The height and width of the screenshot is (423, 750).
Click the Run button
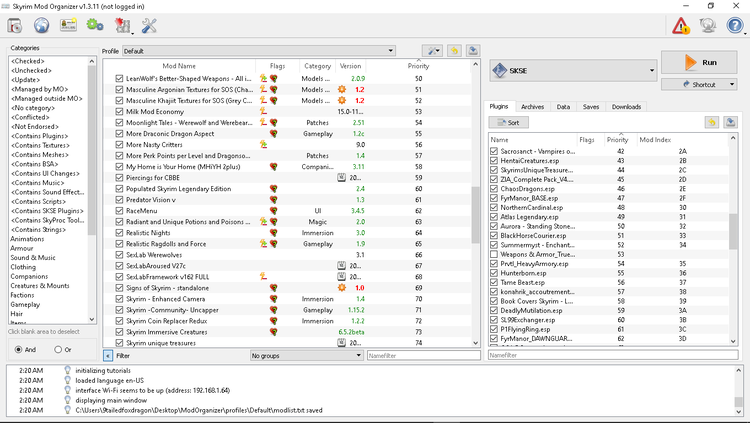(699, 63)
